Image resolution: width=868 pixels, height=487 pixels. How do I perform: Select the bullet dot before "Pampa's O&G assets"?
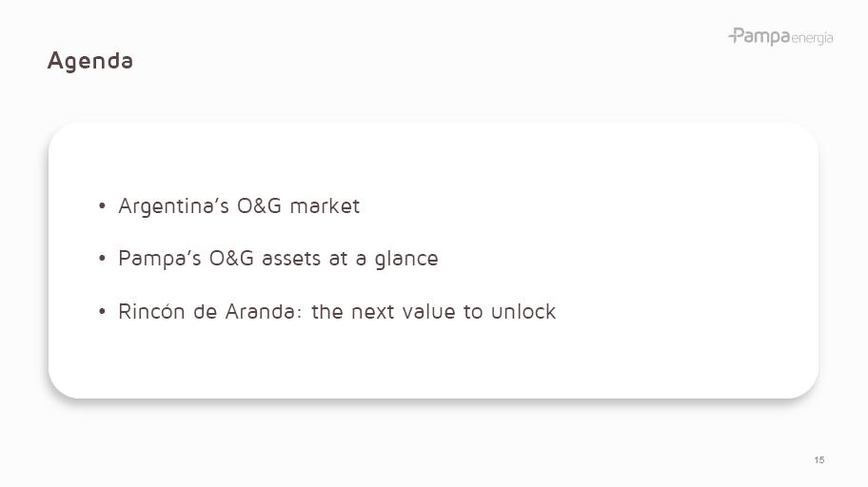point(102,259)
